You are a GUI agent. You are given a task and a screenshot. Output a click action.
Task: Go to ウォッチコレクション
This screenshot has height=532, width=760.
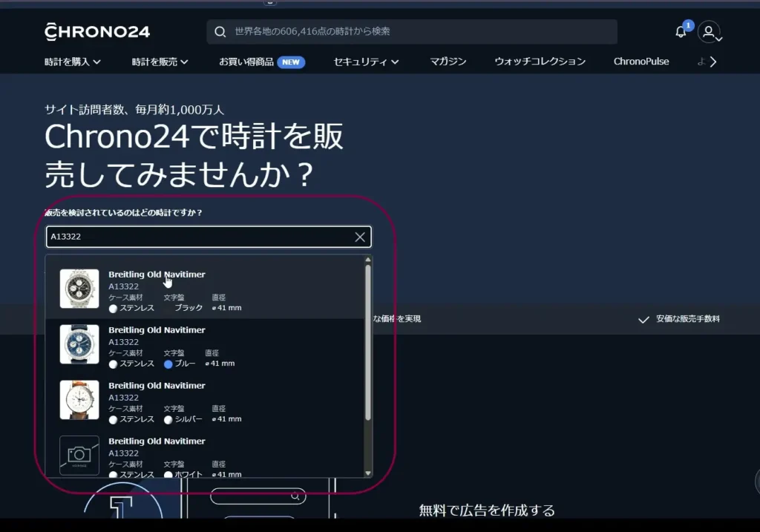[540, 62]
